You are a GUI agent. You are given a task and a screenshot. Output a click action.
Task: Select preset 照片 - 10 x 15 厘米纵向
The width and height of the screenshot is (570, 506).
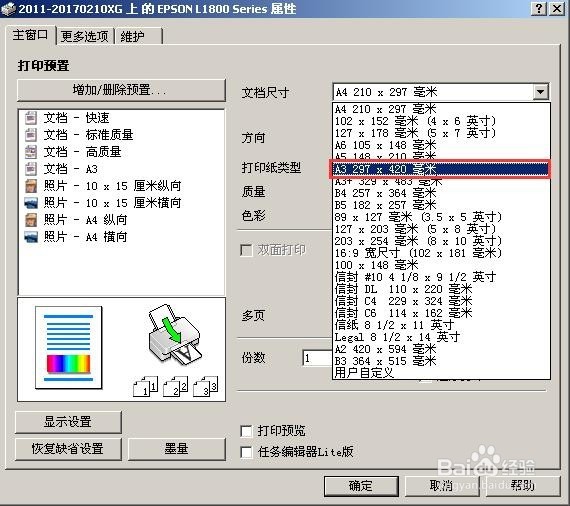112,186
